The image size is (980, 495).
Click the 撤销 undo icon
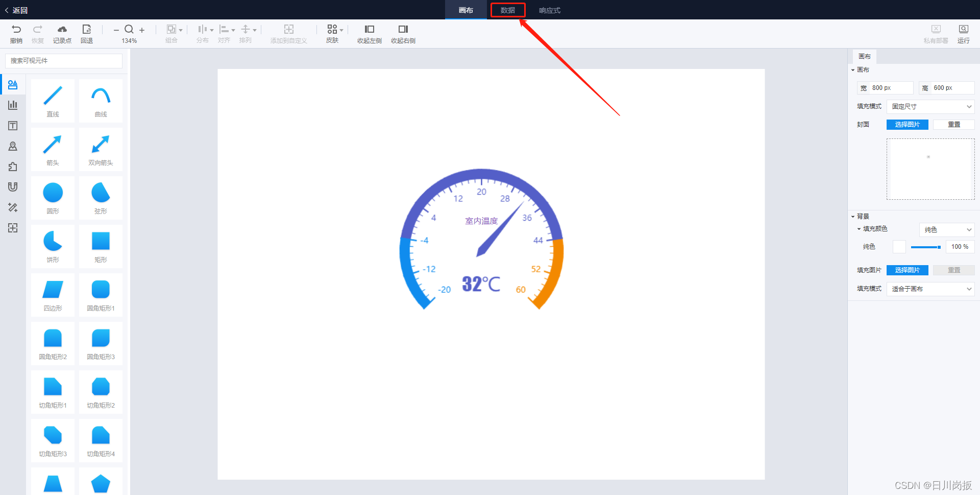tap(16, 29)
